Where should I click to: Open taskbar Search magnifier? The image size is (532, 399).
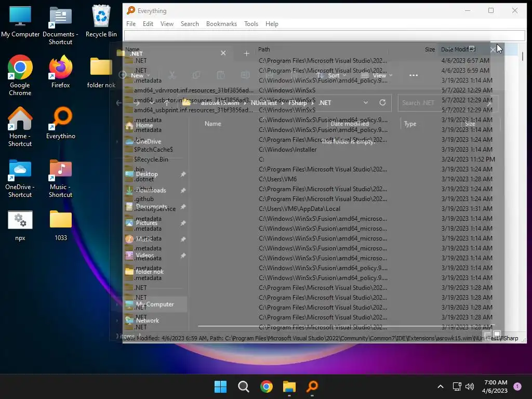pyautogui.click(x=243, y=387)
